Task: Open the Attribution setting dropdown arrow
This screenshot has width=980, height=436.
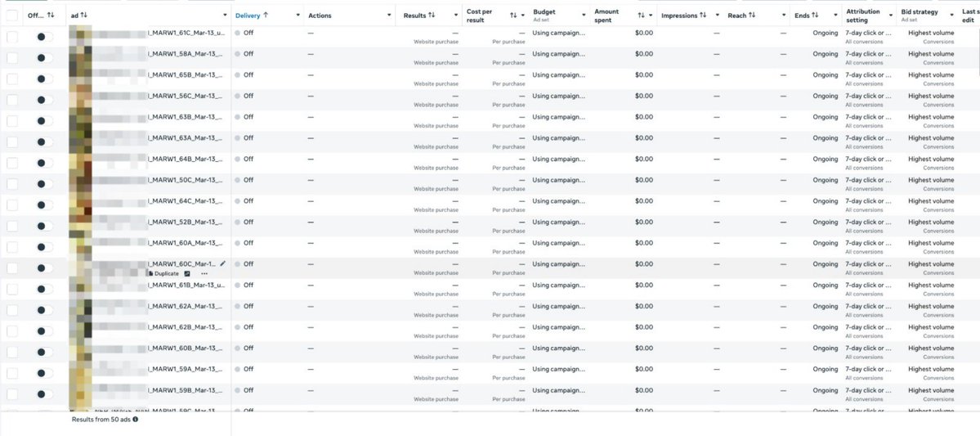Action: [891, 15]
